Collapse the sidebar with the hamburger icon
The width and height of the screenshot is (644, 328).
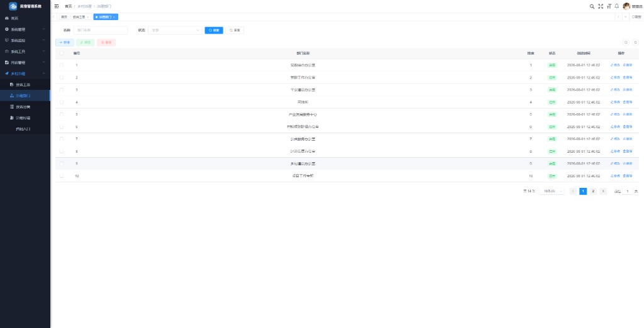[57, 6]
